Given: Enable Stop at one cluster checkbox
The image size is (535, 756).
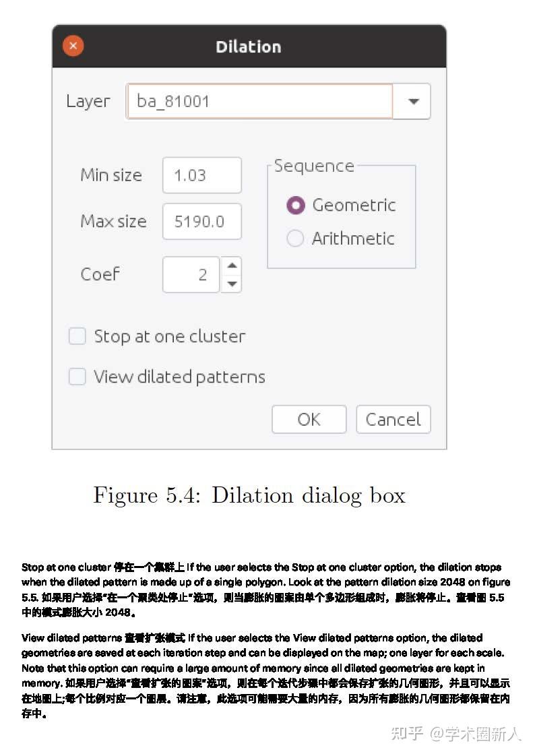Looking at the screenshot, I should pos(77,336).
